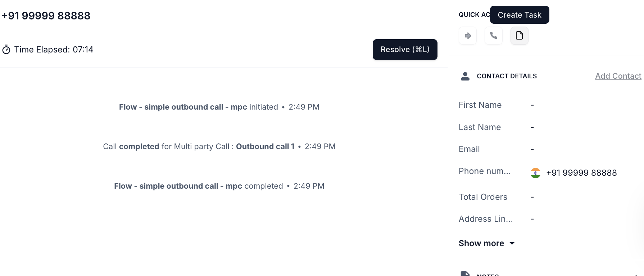Click the Outbound call 1 completed entry
Image resolution: width=644 pixels, height=276 pixels.
[219, 147]
